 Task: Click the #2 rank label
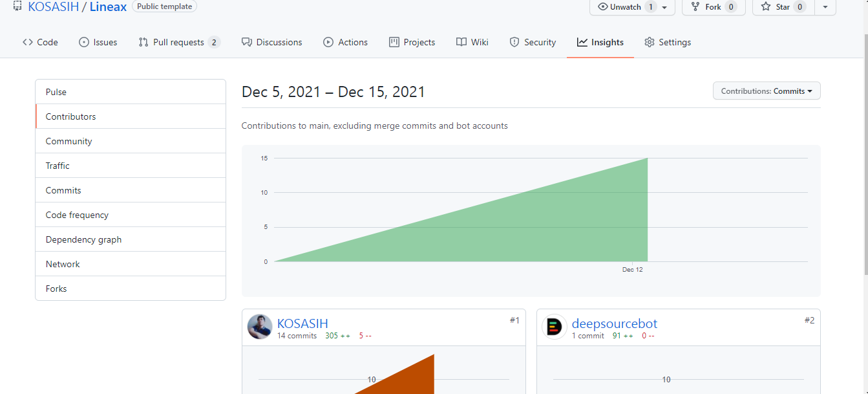809,320
